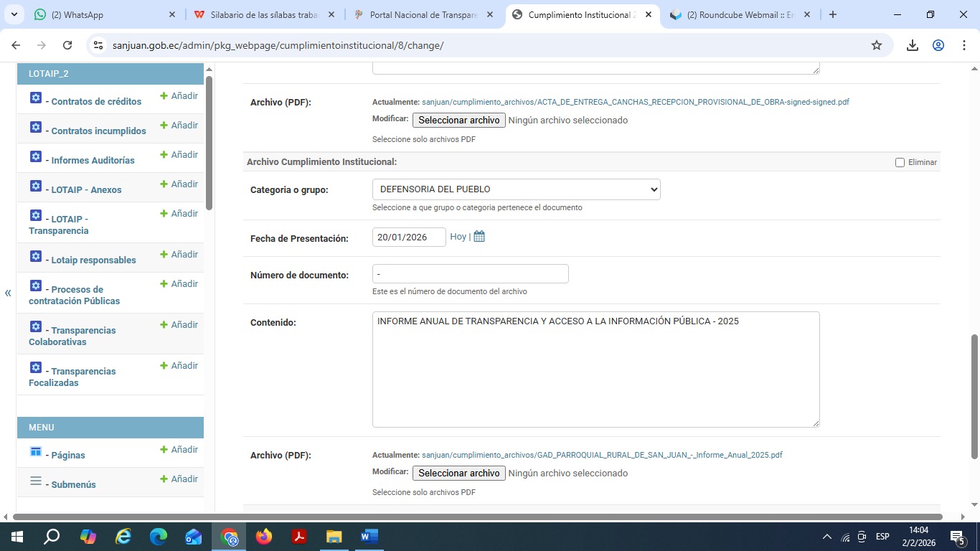Launch Word from the Windows taskbar
Screen dimensions: 980x551
pyautogui.click(x=369, y=537)
